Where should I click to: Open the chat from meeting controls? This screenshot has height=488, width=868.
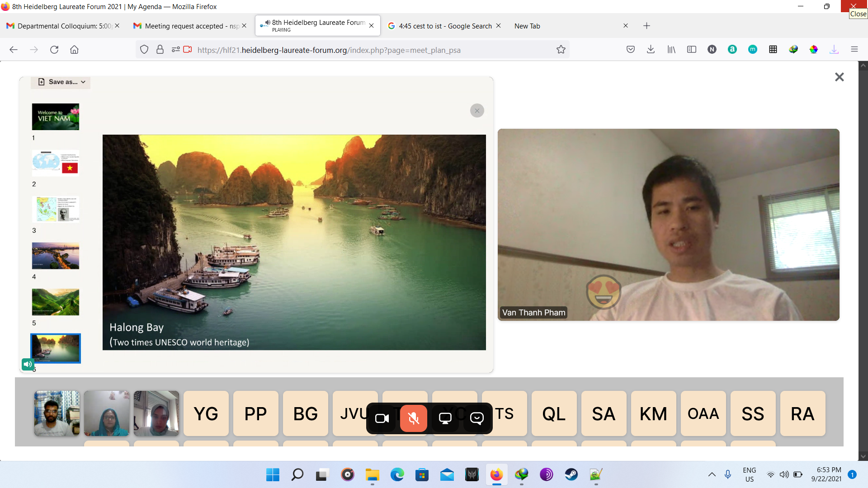click(x=477, y=418)
